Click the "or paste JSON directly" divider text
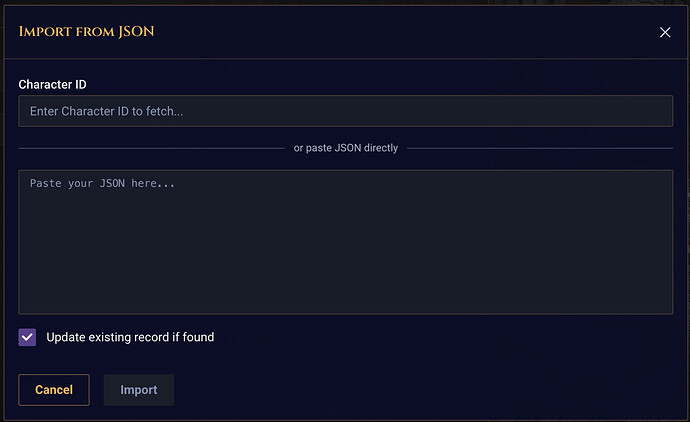The height and width of the screenshot is (422, 690). [345, 148]
